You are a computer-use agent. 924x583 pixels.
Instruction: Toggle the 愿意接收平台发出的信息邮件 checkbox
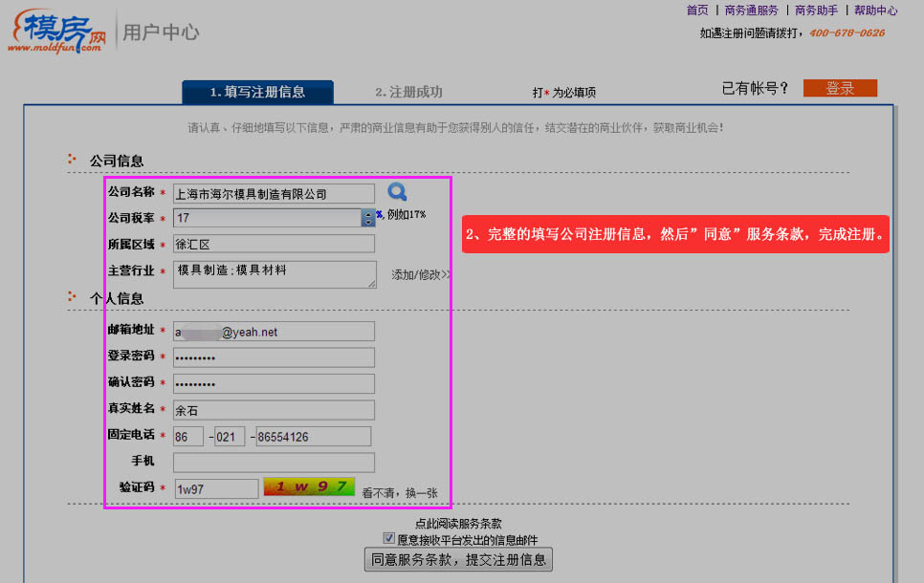pyautogui.click(x=389, y=538)
